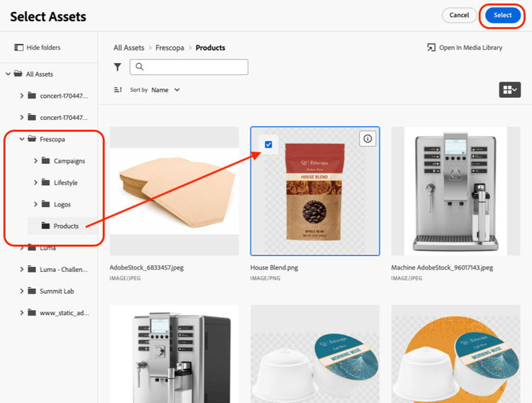Toggle the sort order direction icon

pyautogui.click(x=118, y=90)
